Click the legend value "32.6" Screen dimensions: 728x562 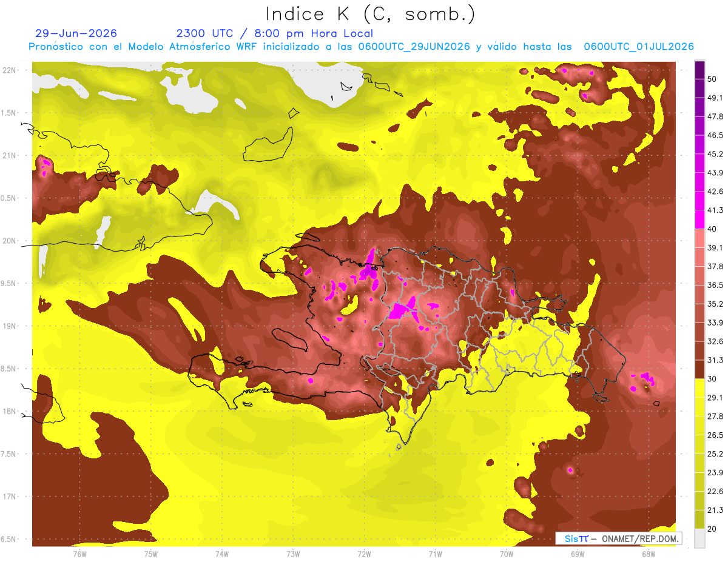715,341
